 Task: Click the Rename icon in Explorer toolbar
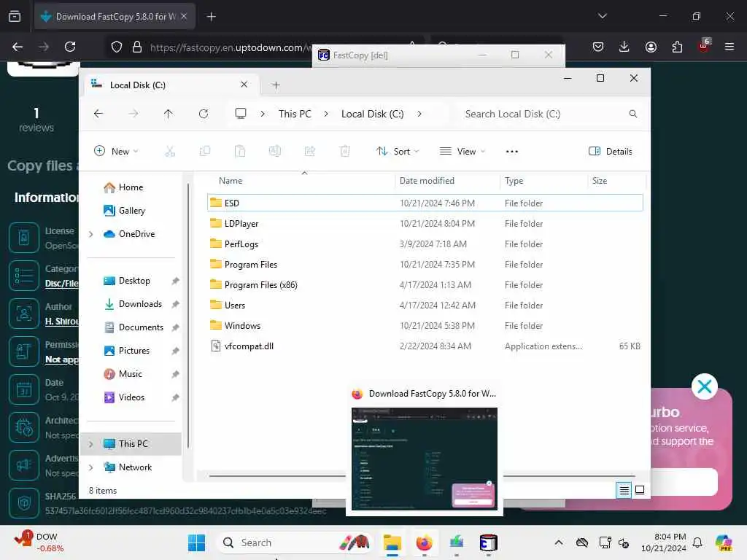pos(275,152)
